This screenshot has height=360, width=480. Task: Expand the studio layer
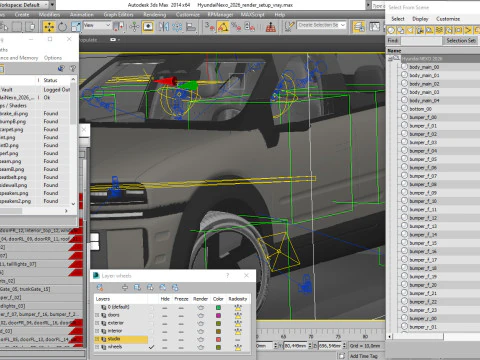pyautogui.click(x=97, y=339)
